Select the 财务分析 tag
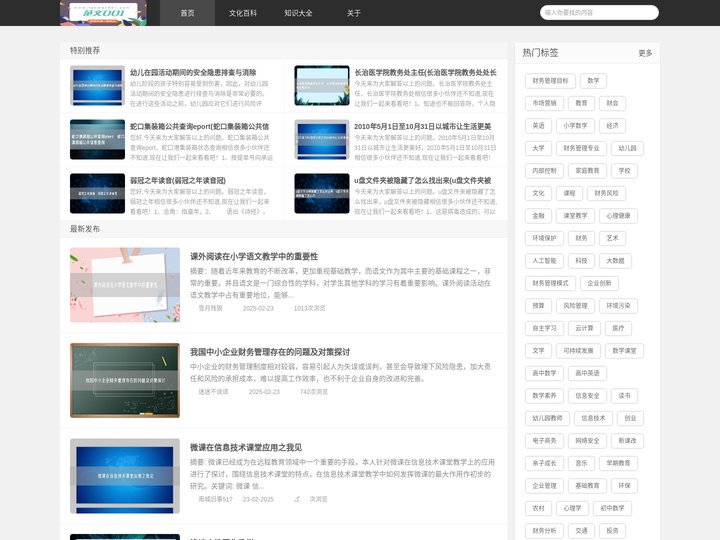Screen dimensions: 720x540 coord(544,531)
